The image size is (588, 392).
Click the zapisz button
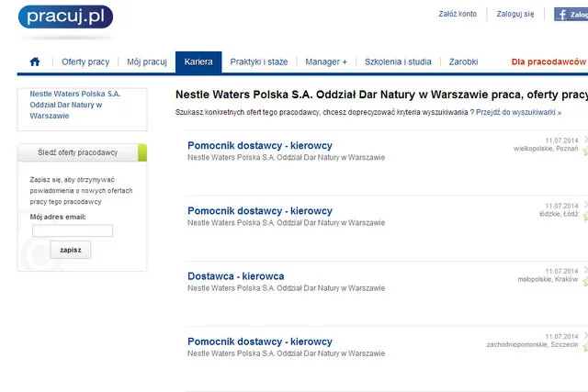(x=71, y=250)
